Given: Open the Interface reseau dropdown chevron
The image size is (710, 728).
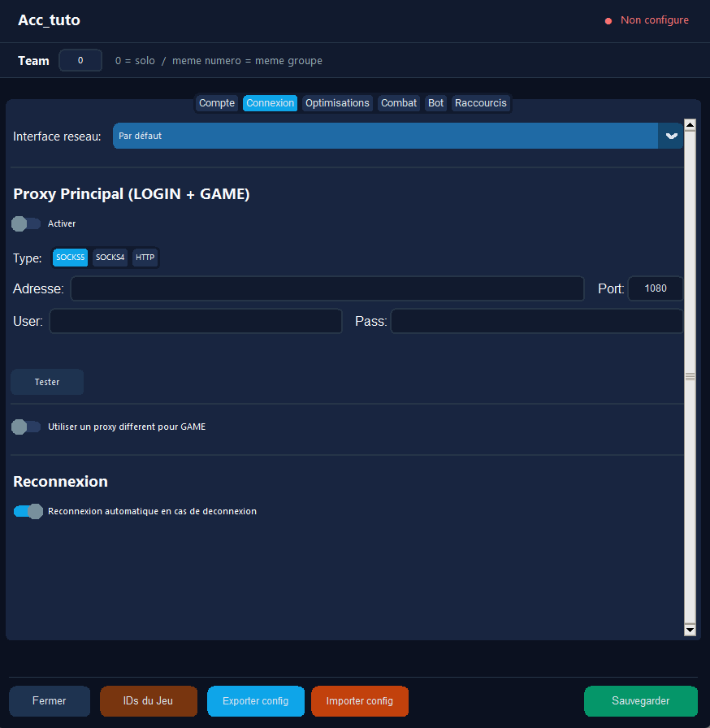Looking at the screenshot, I should [671, 136].
